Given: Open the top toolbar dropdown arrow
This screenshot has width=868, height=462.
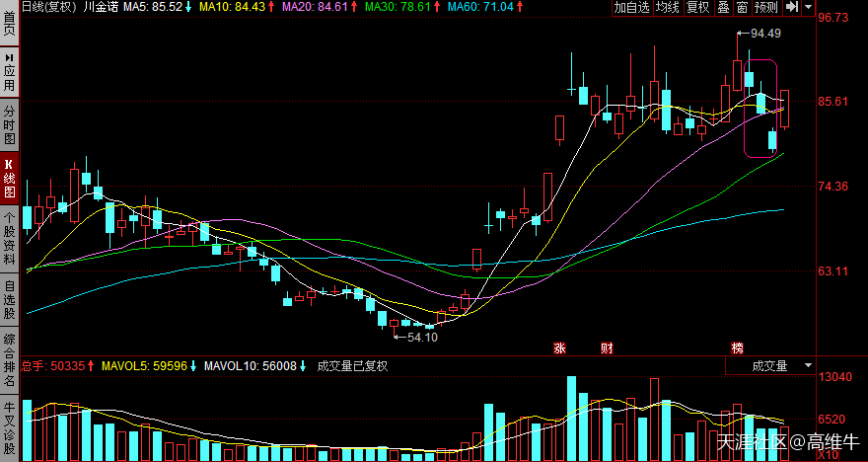Looking at the screenshot, I should [x=809, y=7].
